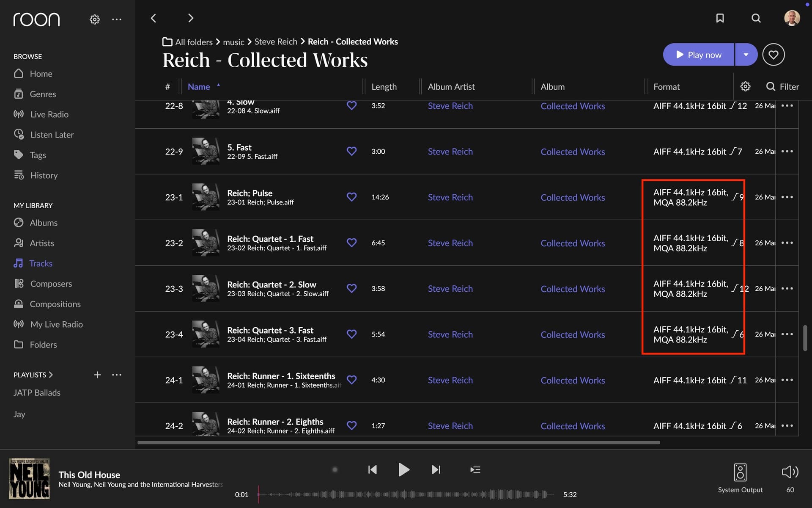The image size is (812, 508).
Task: Open the sidebar more options menu
Action: [x=117, y=19]
